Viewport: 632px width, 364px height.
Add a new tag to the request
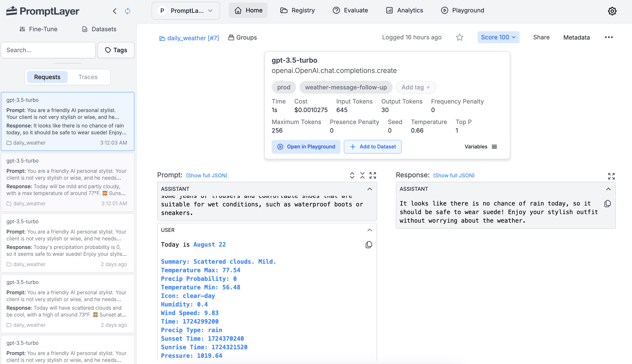[x=416, y=87]
